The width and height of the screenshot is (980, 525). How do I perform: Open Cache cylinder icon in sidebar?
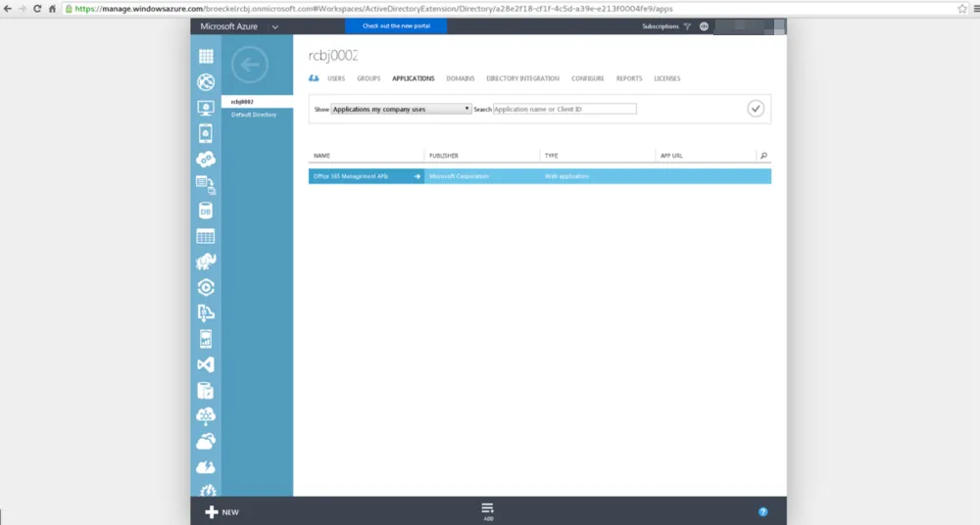coord(206,391)
